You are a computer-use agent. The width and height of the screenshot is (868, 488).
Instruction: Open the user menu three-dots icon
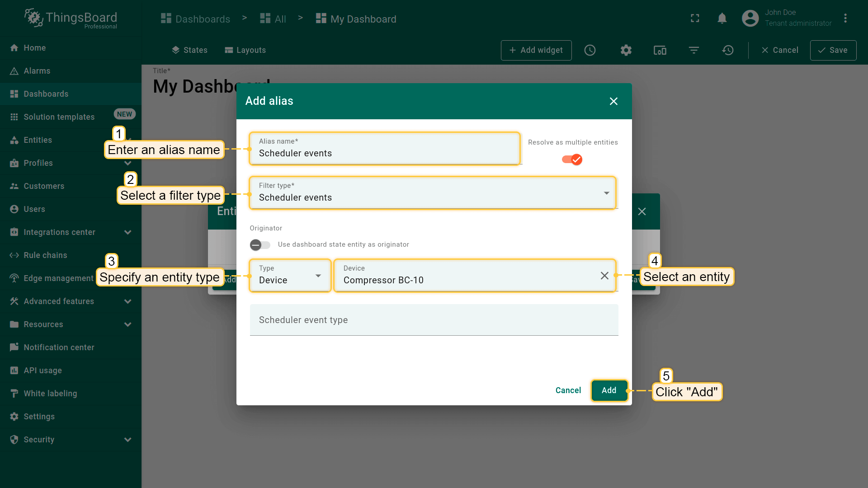point(845,19)
